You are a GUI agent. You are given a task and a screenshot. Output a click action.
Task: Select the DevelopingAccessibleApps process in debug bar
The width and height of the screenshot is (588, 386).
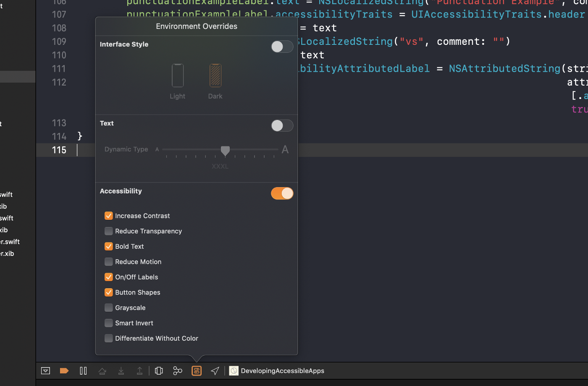coord(277,371)
